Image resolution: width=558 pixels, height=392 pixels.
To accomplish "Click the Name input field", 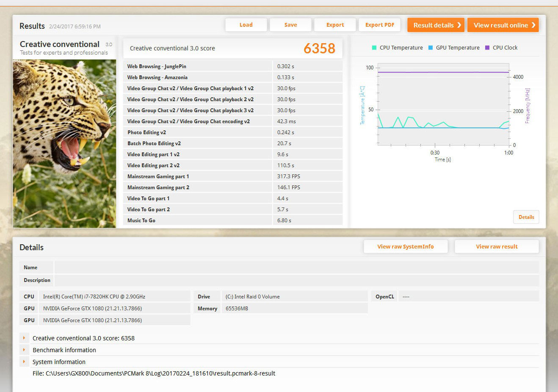I will 296,268.
